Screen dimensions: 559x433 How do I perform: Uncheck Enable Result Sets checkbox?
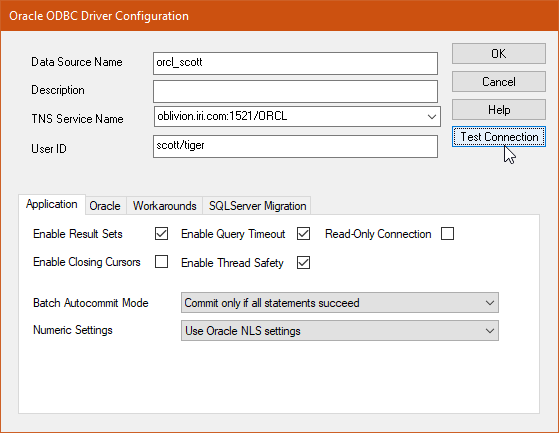pyautogui.click(x=161, y=234)
